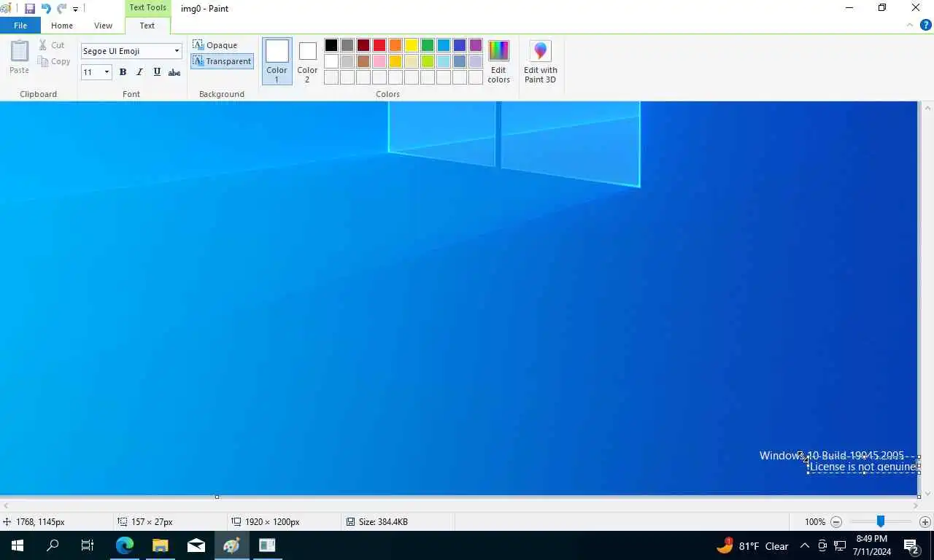Click the Cut scissors command
The width and height of the screenshot is (934, 560).
(52, 45)
